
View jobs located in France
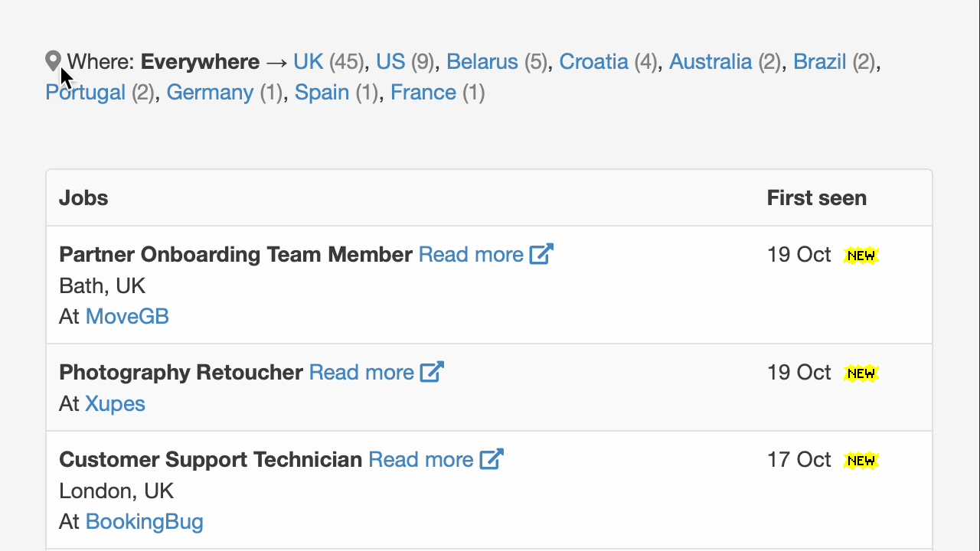423,93
